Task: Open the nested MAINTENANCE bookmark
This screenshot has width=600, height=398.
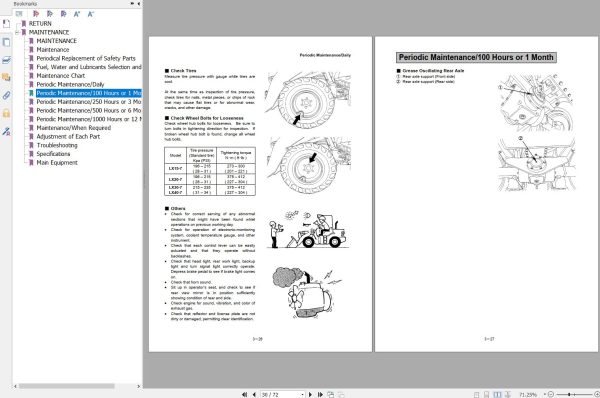Action: tap(57, 41)
